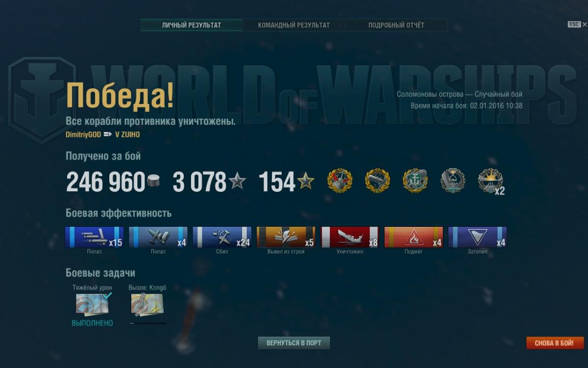Image resolution: width=588 pixels, height=368 pixels.
Task: Switch to Командный результат tab
Action: click(294, 25)
